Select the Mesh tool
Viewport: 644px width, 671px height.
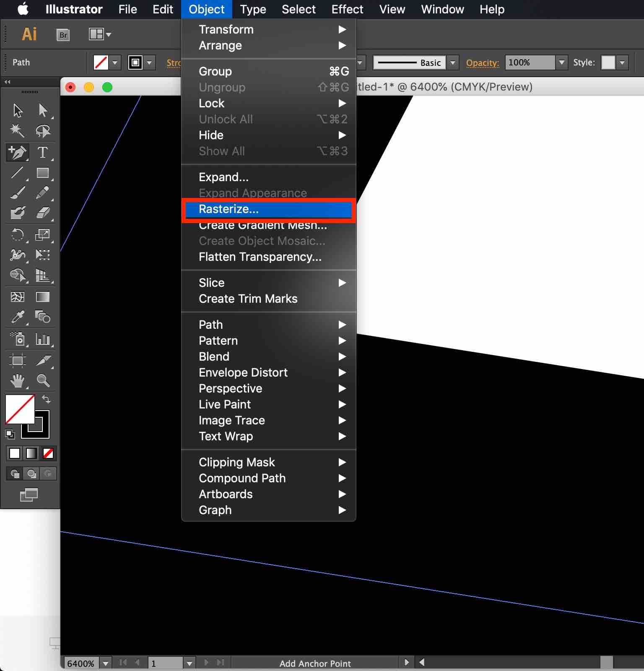(18, 297)
